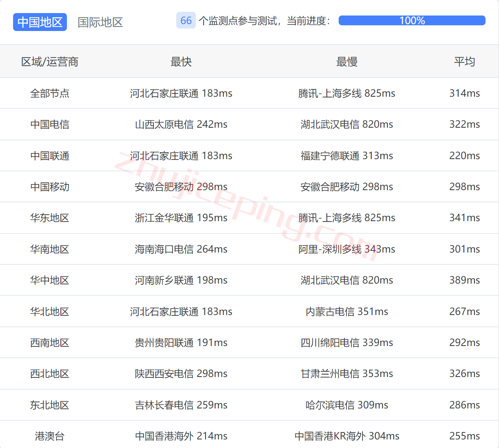This screenshot has height=448, width=499.
Task: Click the 最慢 column header
Action: coord(347,62)
